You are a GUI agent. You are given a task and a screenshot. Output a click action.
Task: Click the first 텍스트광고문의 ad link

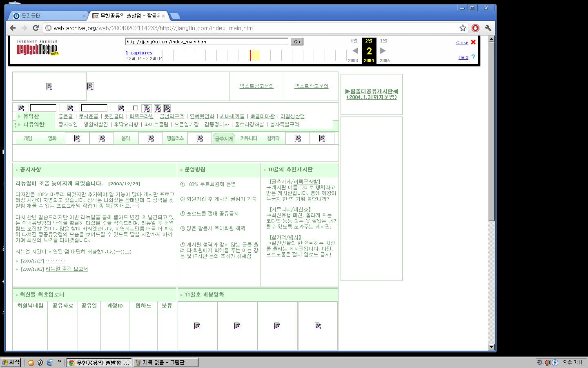(x=256, y=86)
